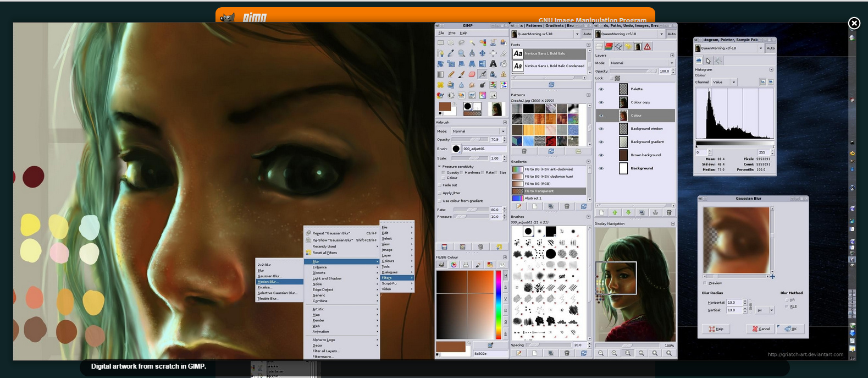Viewport: 868px width, 378px height.
Task: Enable Use colour from gradient checkbox
Action: click(x=440, y=201)
